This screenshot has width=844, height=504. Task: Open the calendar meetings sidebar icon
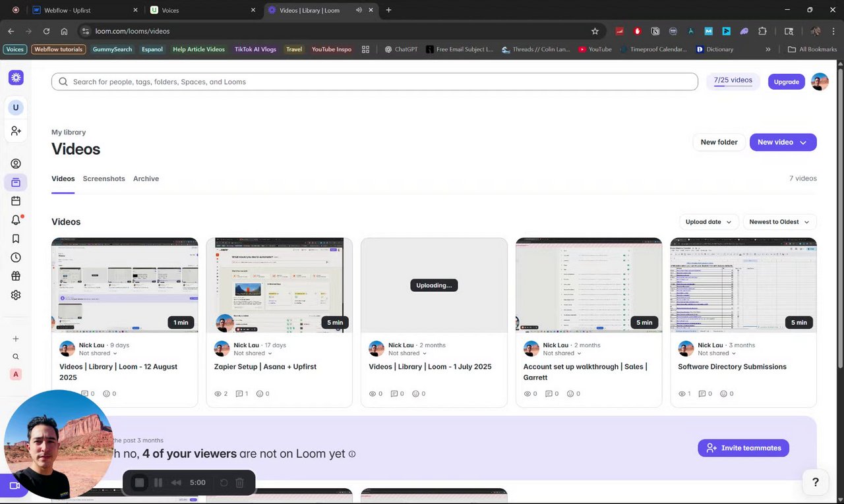pyautogui.click(x=16, y=201)
